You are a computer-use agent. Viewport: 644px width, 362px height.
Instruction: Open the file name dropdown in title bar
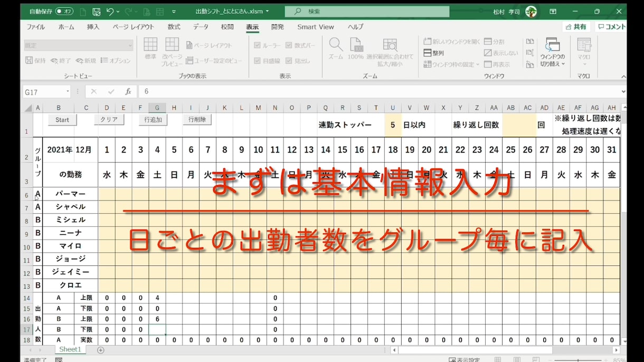[x=267, y=11]
